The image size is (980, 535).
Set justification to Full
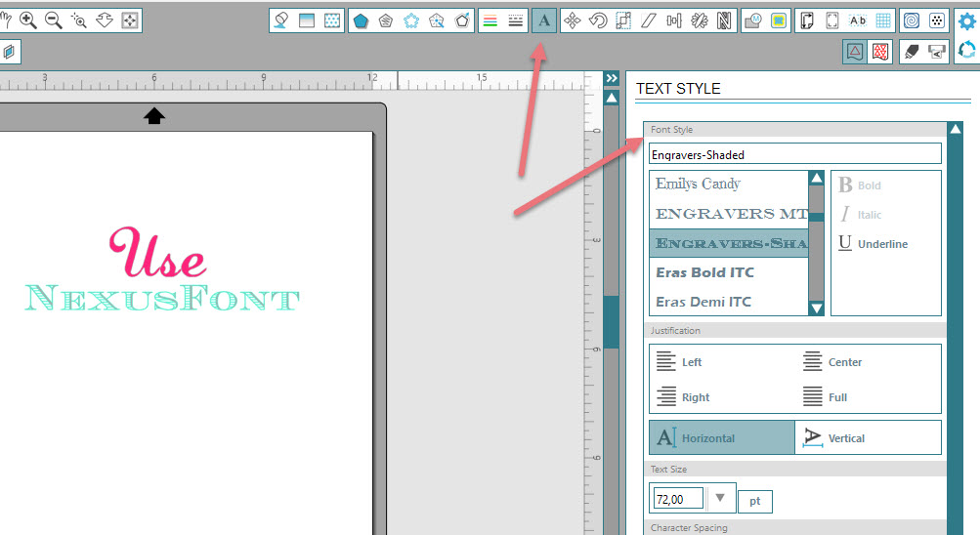click(825, 397)
